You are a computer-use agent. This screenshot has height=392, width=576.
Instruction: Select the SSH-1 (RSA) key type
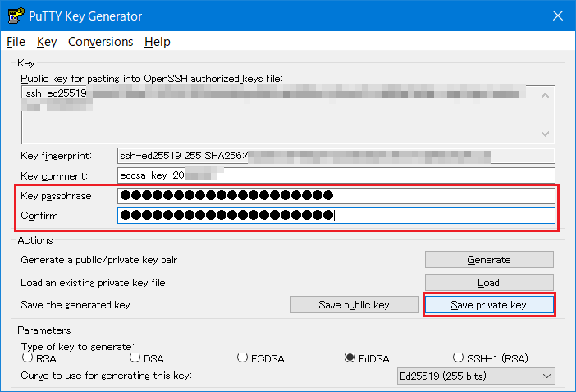pyautogui.click(x=459, y=358)
